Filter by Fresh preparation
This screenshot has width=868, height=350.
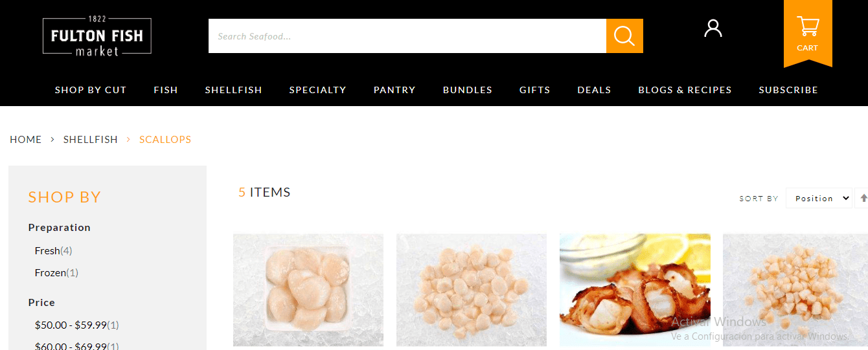tap(53, 250)
